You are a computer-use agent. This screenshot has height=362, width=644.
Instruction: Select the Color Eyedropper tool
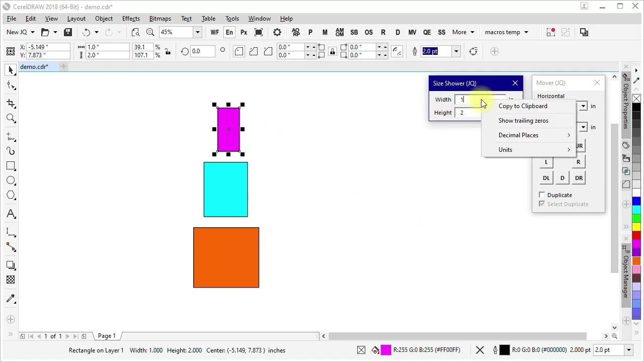pos(11,299)
